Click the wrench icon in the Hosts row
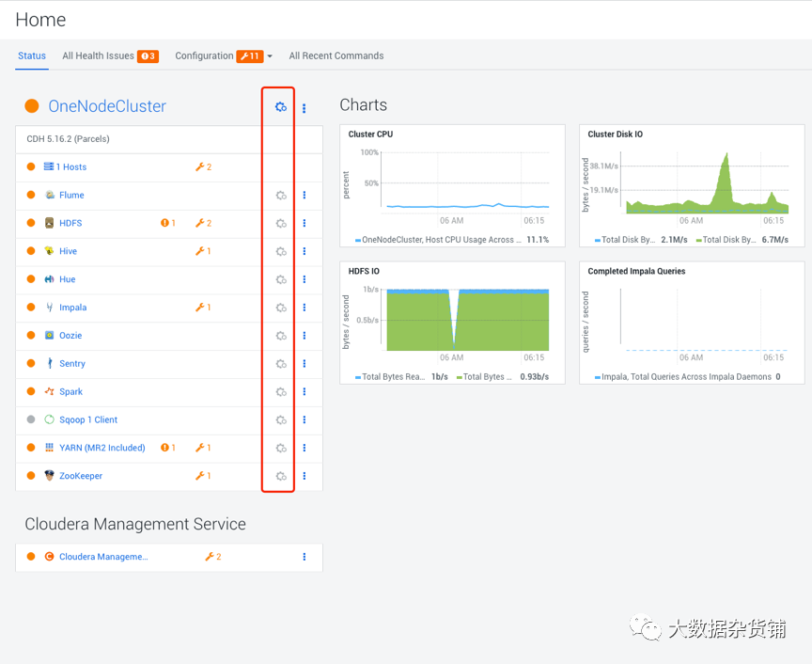Screen dimensions: 812x664 (x=200, y=167)
